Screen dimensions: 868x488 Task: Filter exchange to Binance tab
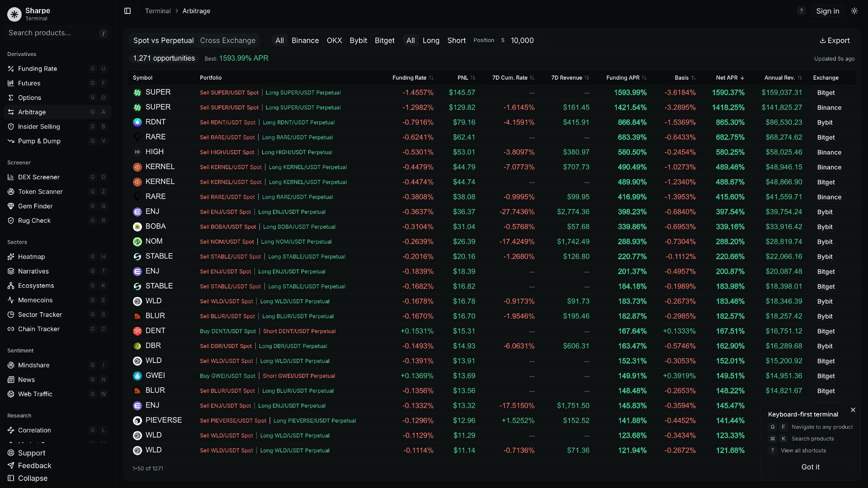pos(305,41)
